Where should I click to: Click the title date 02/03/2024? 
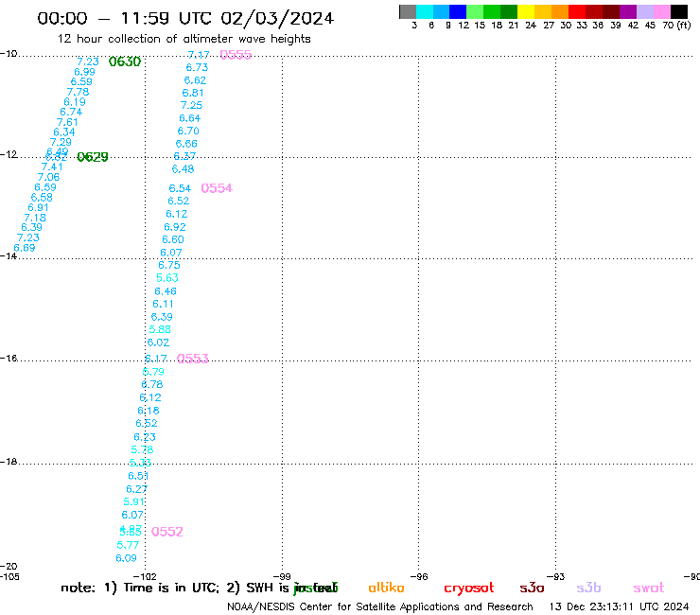point(277,18)
